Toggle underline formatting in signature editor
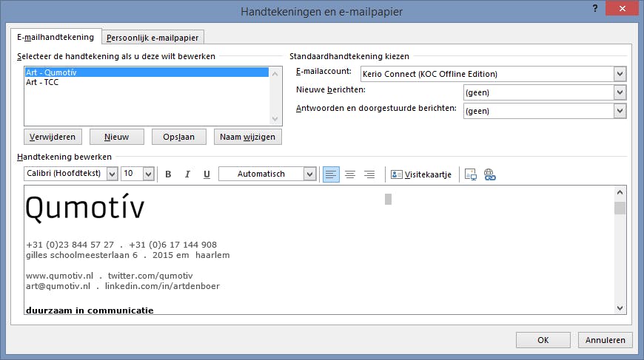 (x=207, y=174)
